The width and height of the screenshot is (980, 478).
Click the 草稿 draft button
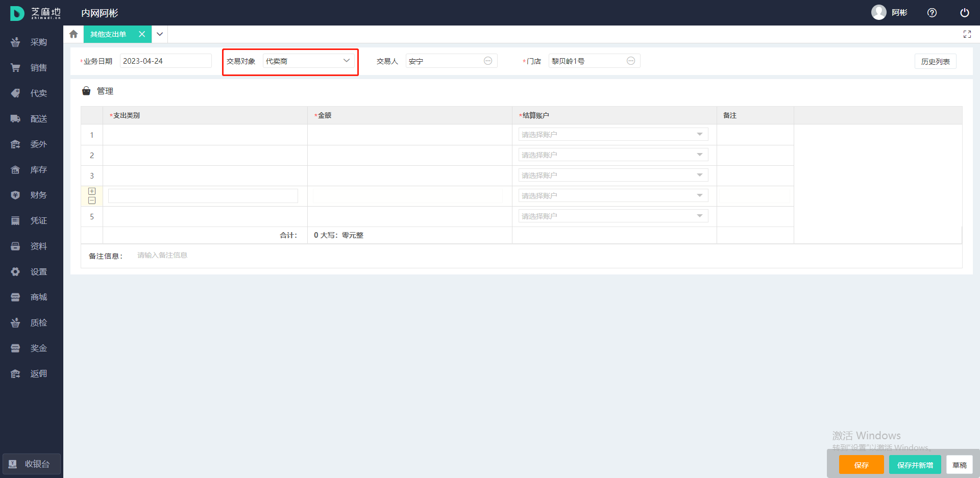[959, 465]
